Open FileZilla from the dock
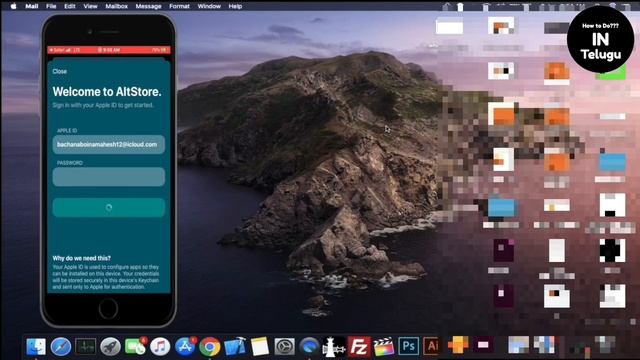640x360 pixels. 359,347
